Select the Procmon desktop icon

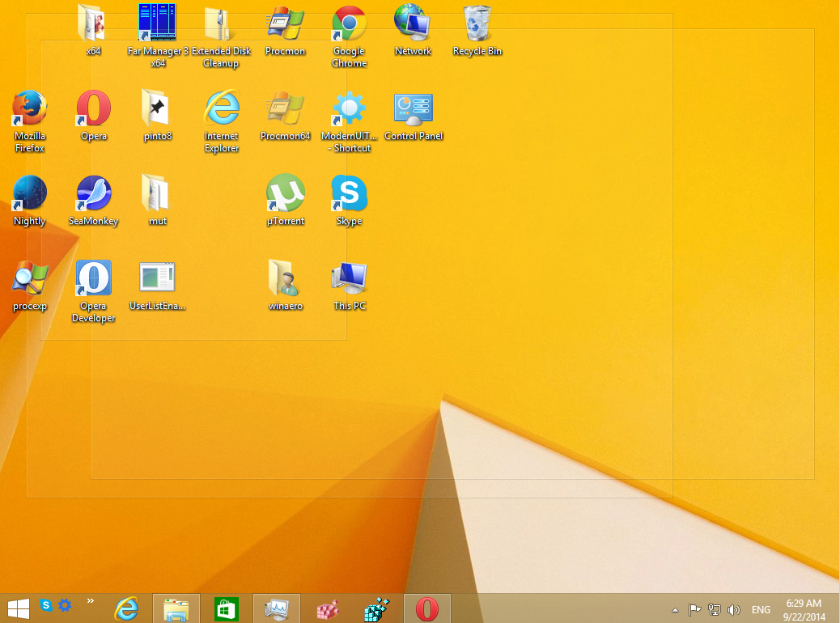point(285,29)
